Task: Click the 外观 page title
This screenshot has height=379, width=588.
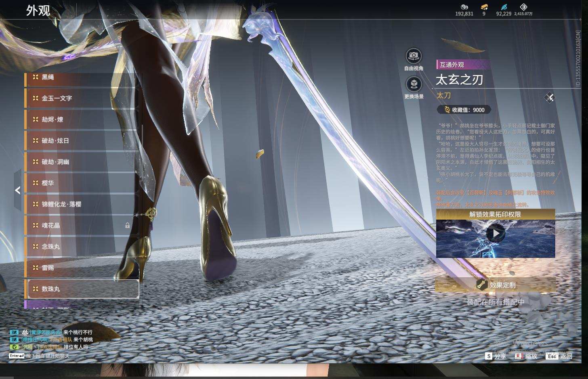Action: pos(38,10)
